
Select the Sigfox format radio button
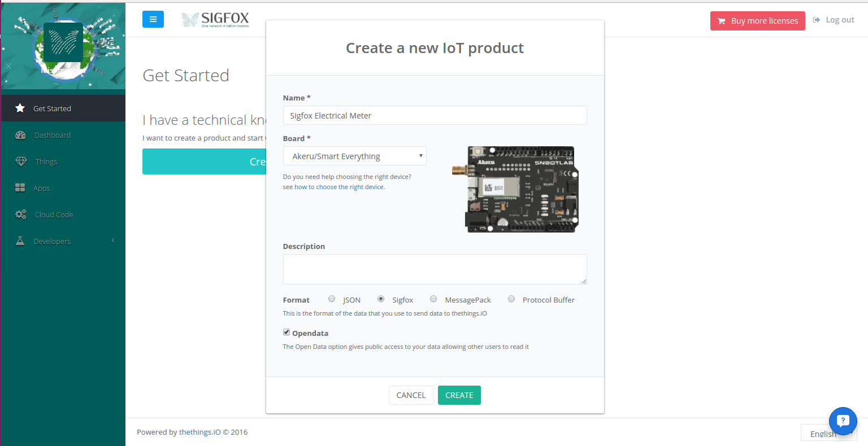point(381,299)
